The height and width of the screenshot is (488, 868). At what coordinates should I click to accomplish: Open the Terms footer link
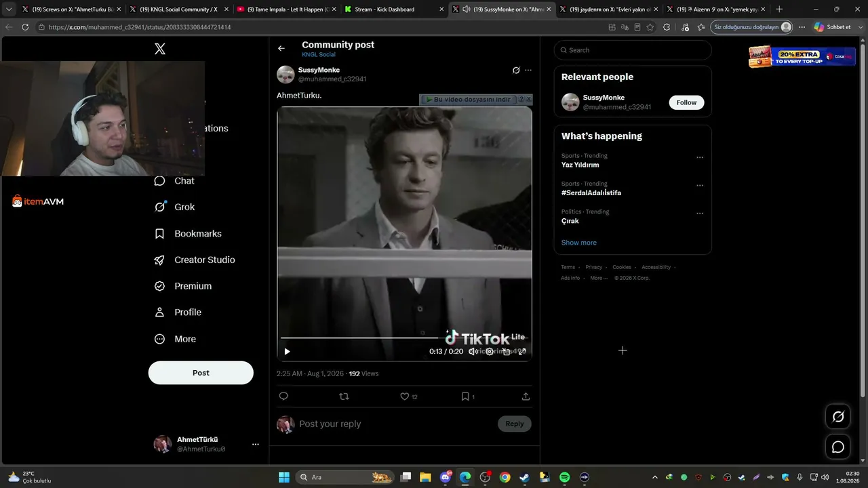coord(568,267)
